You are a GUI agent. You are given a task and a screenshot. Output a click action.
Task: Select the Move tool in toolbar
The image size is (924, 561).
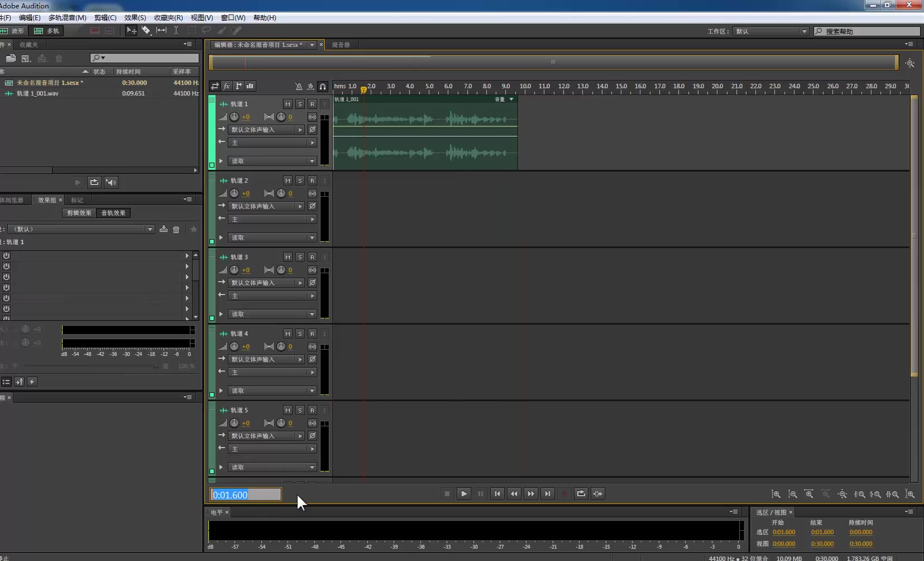coord(131,30)
